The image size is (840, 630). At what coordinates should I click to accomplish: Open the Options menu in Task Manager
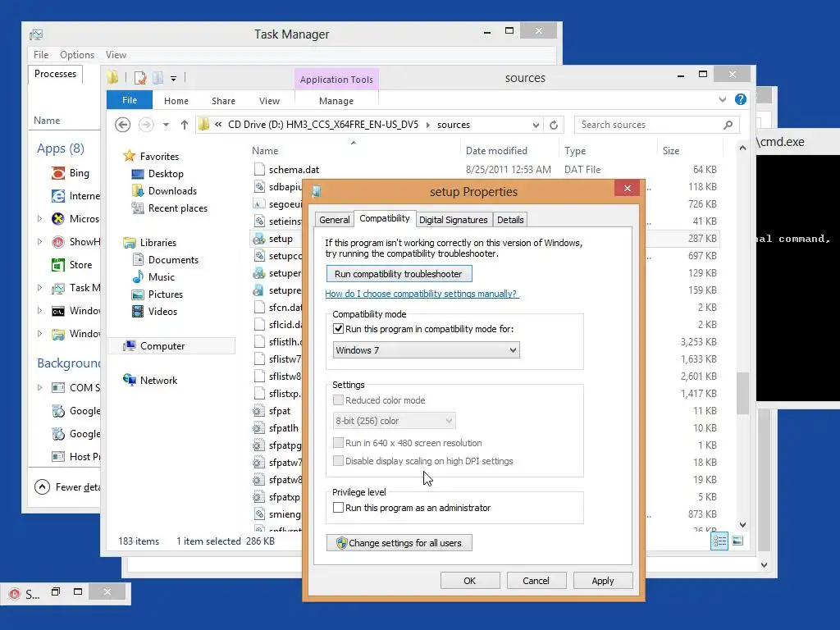76,55
